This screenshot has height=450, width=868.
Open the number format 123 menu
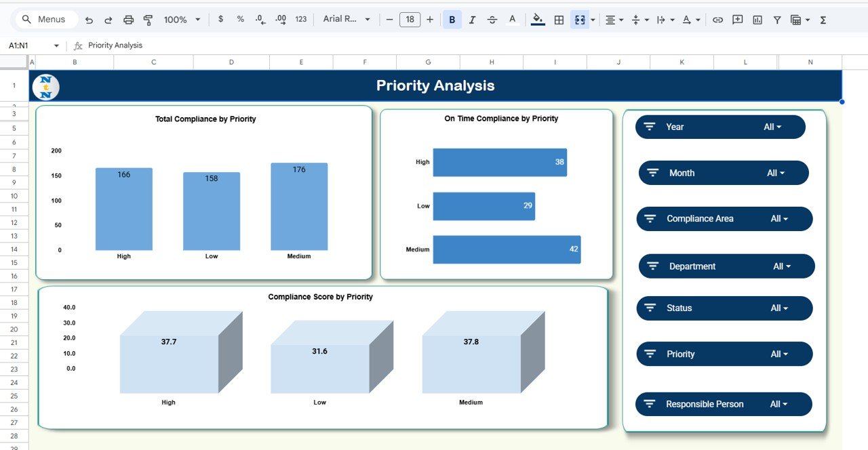[x=300, y=20]
